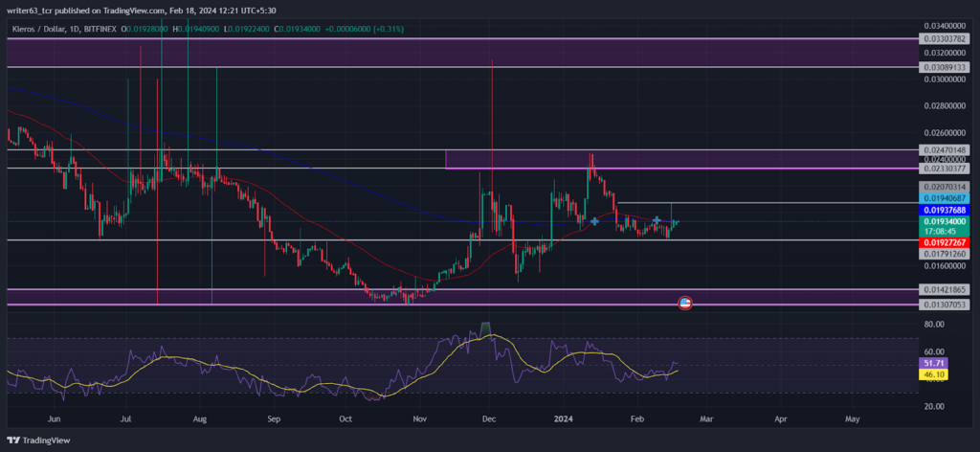
Task: Click the Aug label on time axis
Action: pyautogui.click(x=200, y=418)
